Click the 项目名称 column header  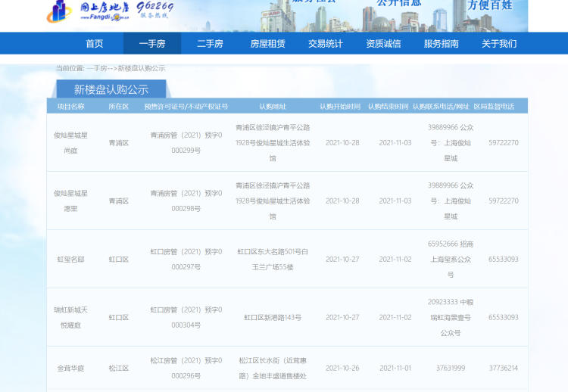70,107
